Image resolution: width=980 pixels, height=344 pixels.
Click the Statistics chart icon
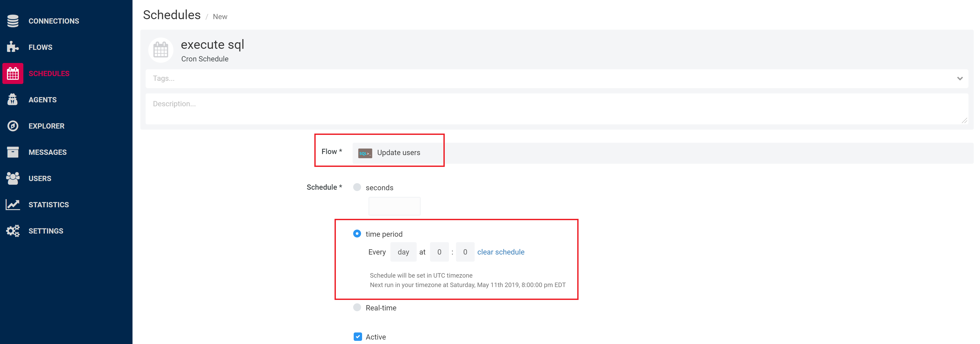(13, 205)
